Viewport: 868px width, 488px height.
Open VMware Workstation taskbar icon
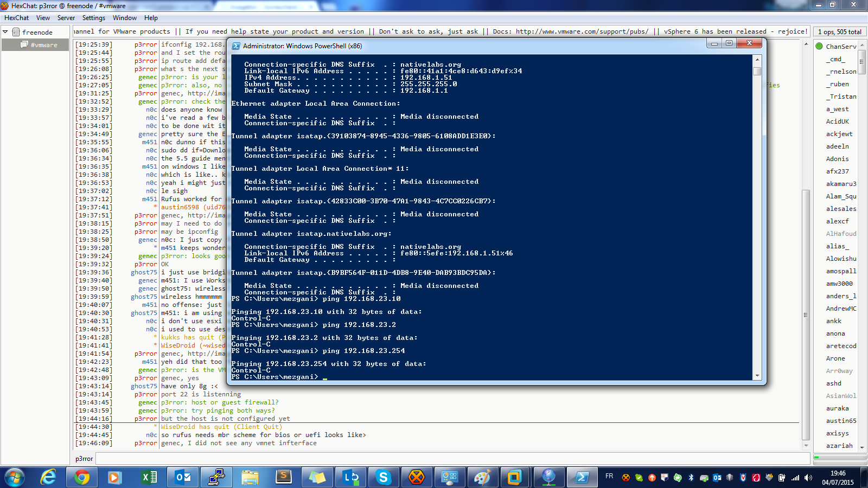coord(514,477)
